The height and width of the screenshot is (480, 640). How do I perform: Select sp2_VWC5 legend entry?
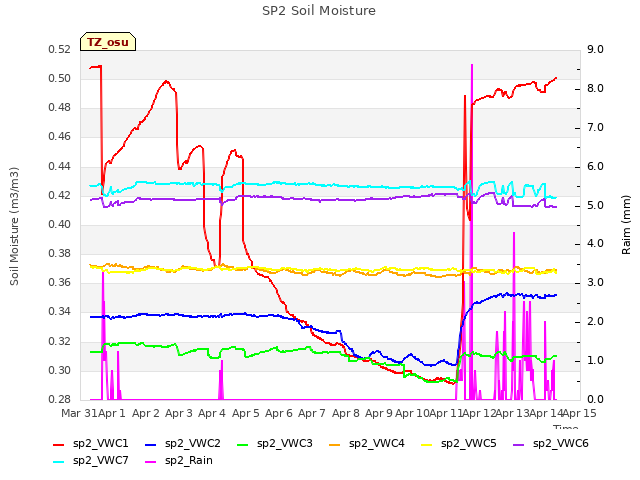459,444
